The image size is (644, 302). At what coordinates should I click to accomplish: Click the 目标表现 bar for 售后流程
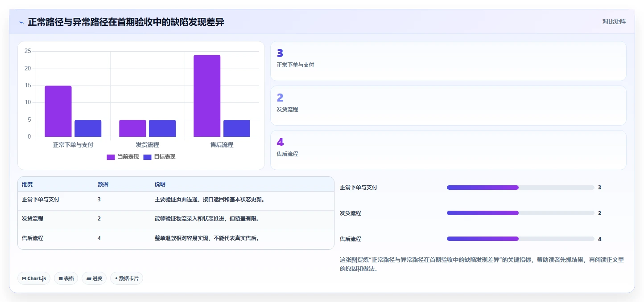coord(237,128)
